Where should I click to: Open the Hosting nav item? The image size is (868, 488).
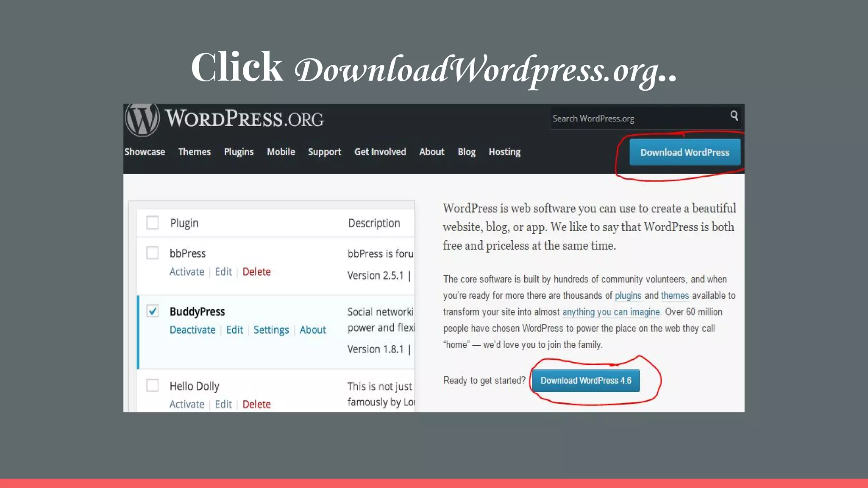[x=504, y=152]
